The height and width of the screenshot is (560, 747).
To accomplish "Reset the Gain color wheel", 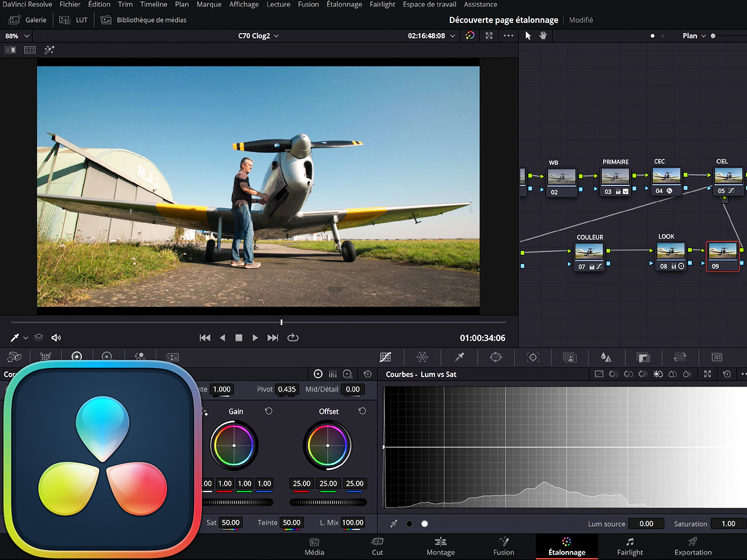I will [268, 411].
